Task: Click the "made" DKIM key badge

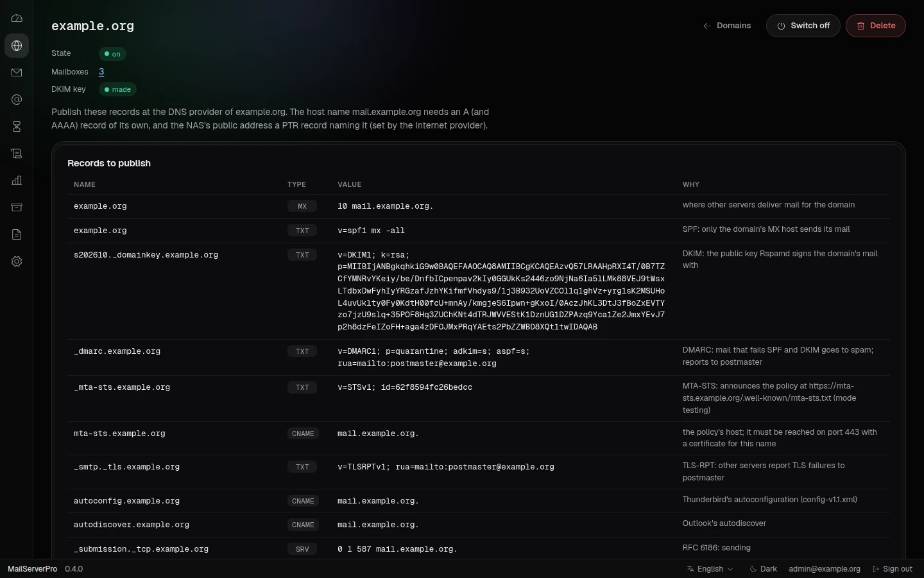Action: tap(117, 89)
